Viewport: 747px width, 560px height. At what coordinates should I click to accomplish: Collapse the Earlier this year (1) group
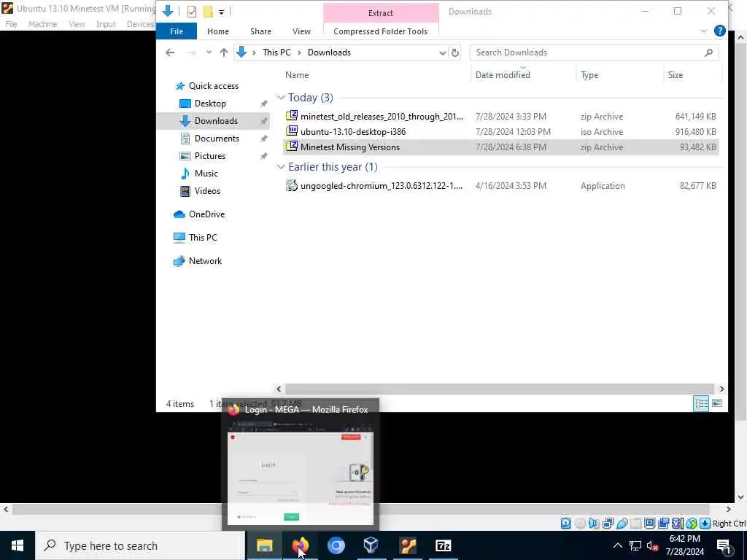pos(281,167)
